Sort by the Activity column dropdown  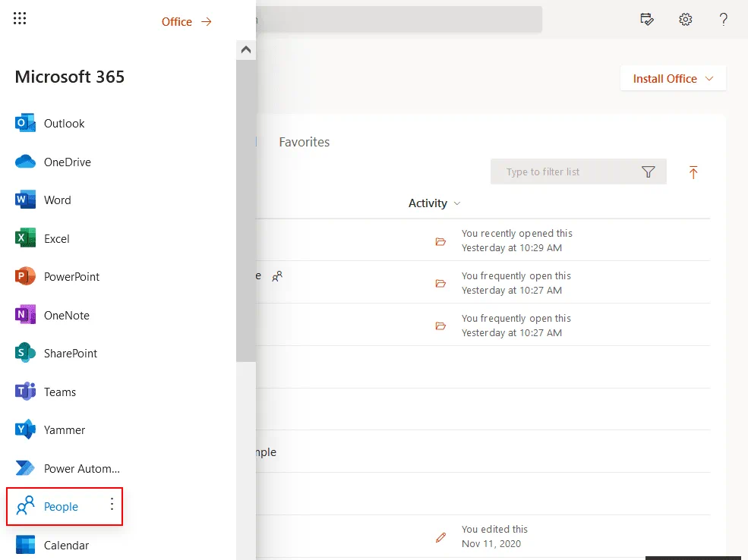click(x=434, y=203)
